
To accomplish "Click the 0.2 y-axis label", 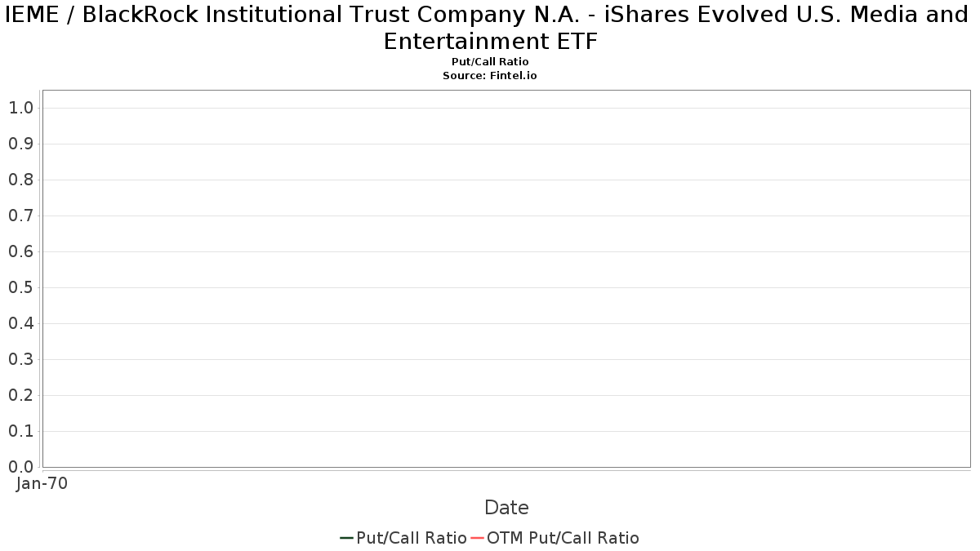I will [21, 395].
